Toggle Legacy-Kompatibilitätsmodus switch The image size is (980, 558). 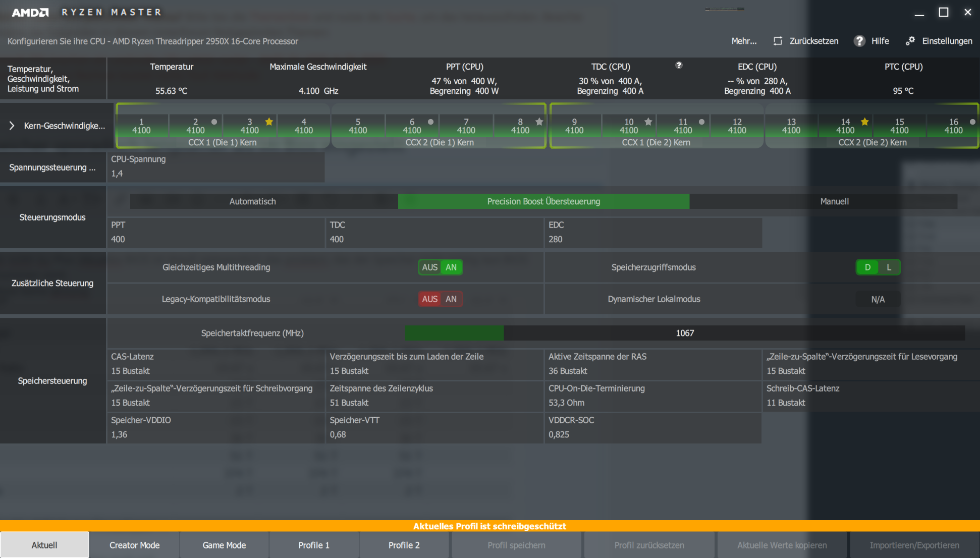440,299
